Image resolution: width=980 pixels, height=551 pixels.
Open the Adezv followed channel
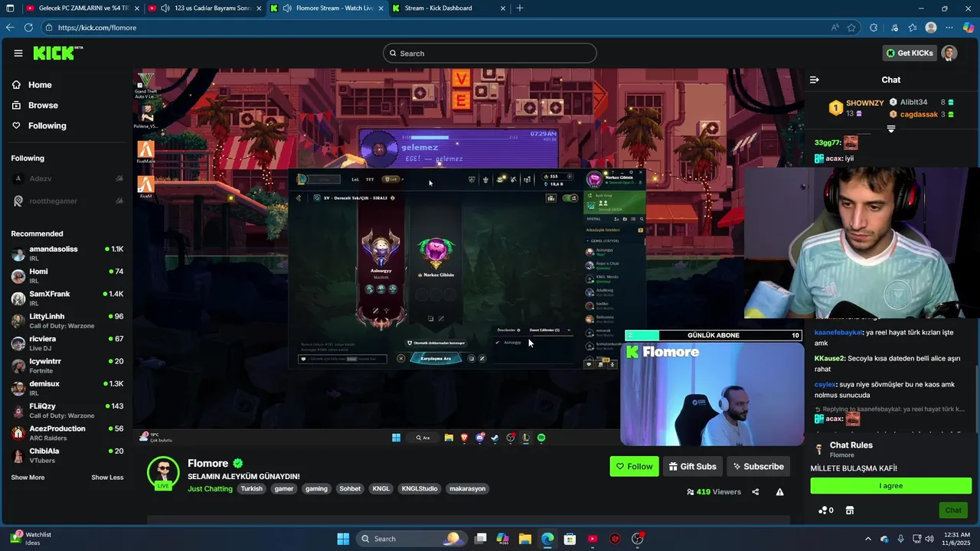click(67, 178)
